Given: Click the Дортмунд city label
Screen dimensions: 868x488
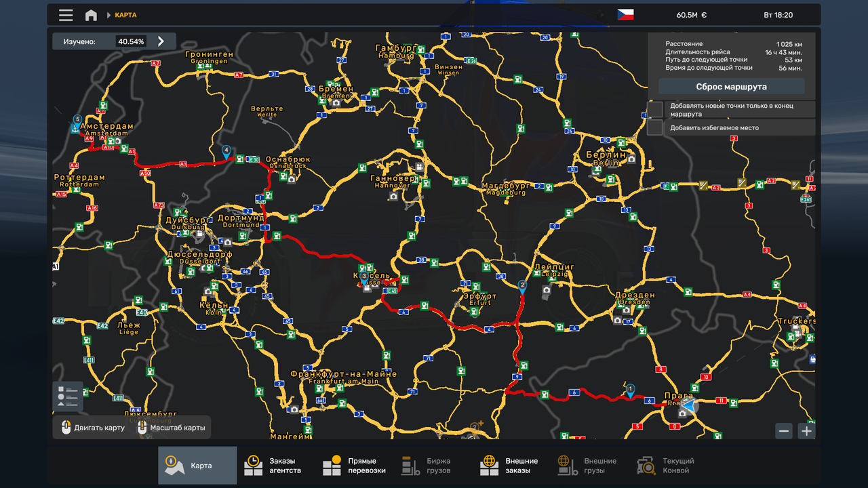Looking at the screenshot, I should (x=241, y=218).
